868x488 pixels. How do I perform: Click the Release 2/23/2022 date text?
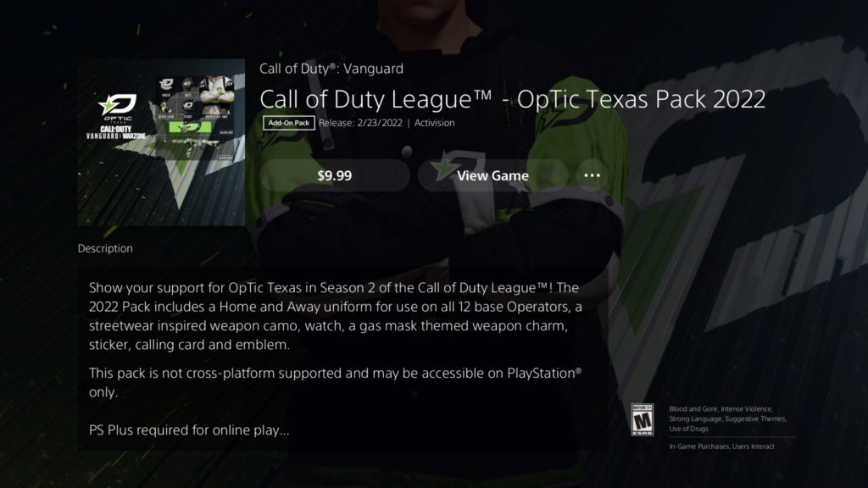(360, 123)
